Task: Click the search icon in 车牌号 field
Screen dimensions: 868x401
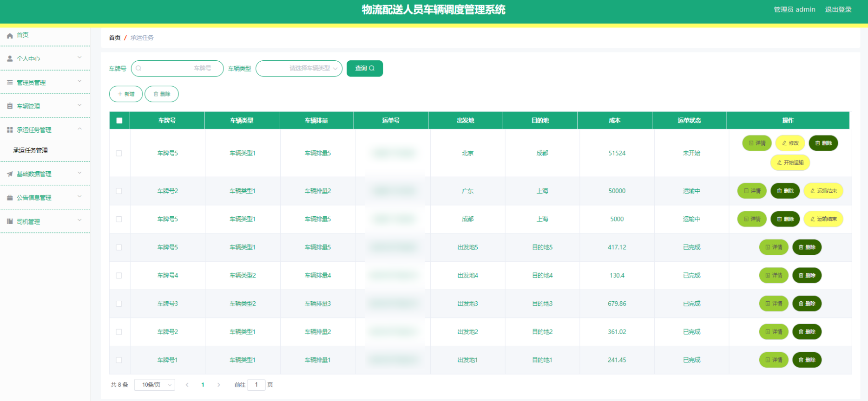Action: tap(138, 68)
